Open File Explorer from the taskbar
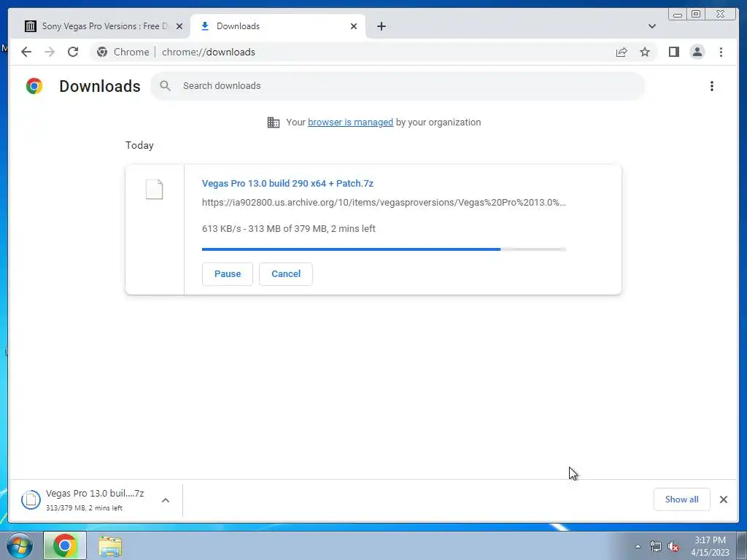This screenshot has width=747, height=560. point(110,546)
